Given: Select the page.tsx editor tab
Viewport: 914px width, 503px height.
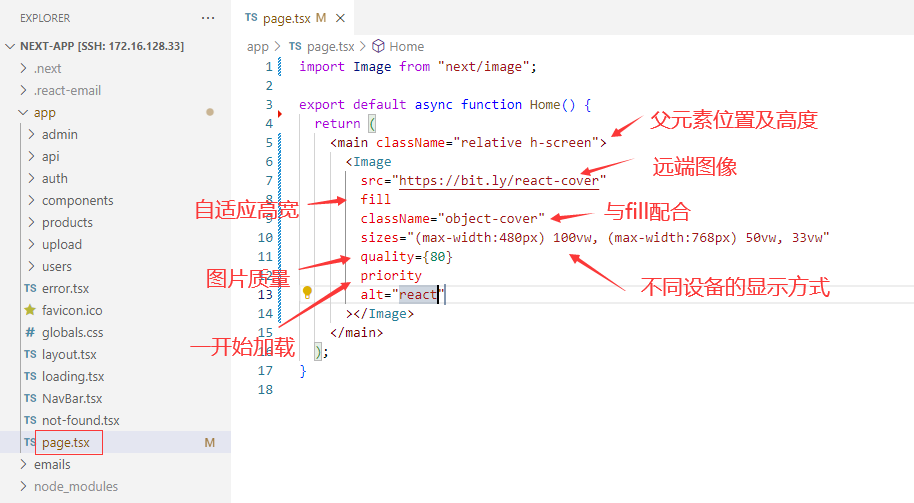Looking at the screenshot, I should coord(292,18).
